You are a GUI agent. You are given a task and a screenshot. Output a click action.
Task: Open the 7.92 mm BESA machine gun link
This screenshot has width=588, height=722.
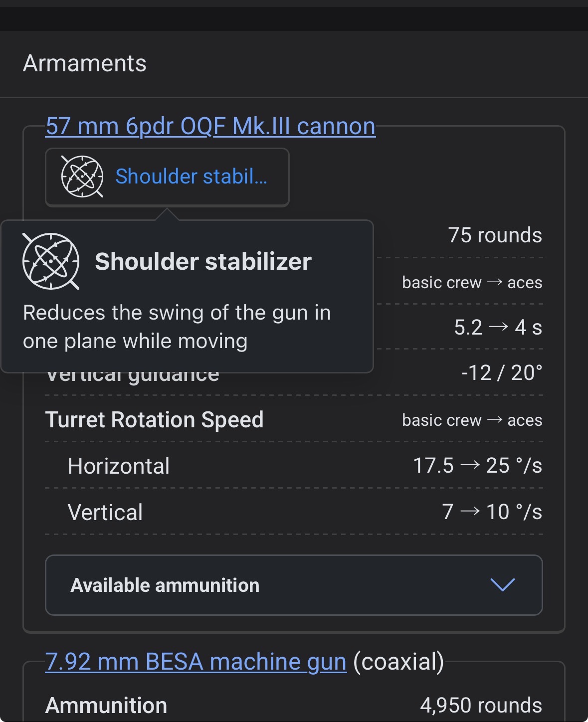(x=196, y=662)
